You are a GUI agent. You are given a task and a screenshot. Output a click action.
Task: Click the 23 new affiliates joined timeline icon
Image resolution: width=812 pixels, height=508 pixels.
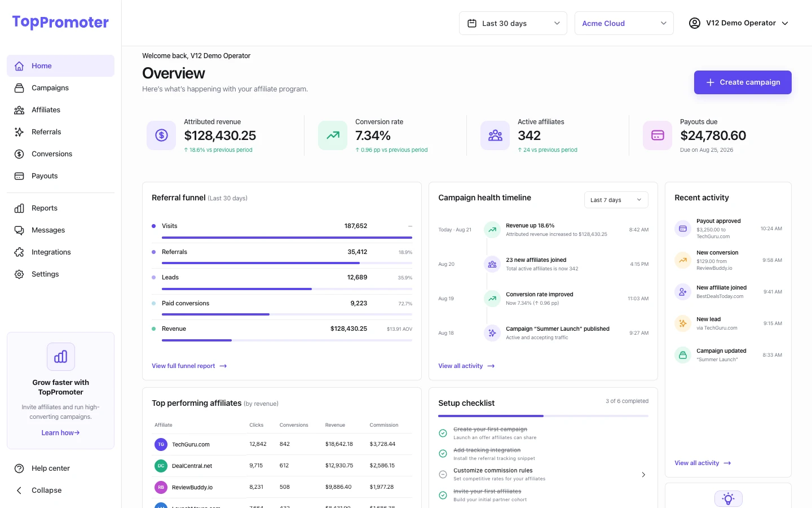tap(492, 264)
